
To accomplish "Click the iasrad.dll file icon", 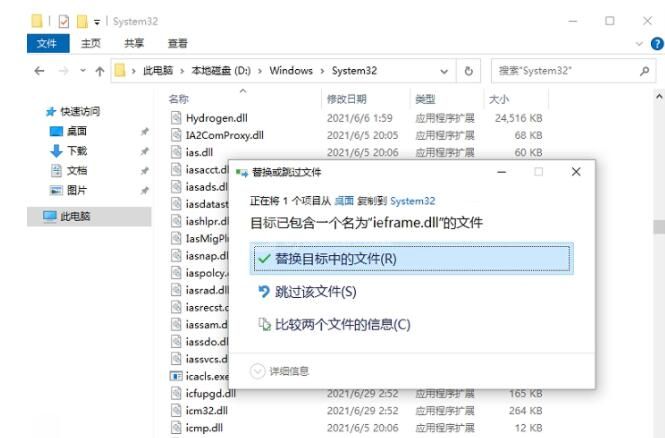I will (x=176, y=290).
